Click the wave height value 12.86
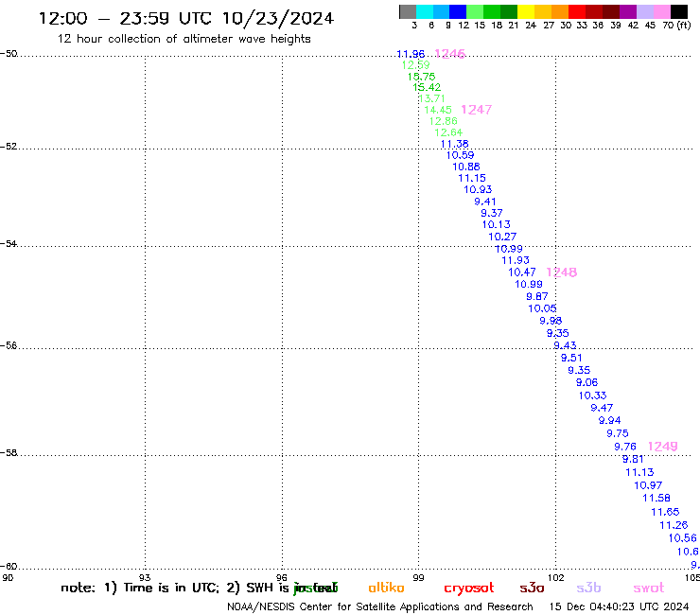Screen dimensions: 700x615 click(444, 121)
